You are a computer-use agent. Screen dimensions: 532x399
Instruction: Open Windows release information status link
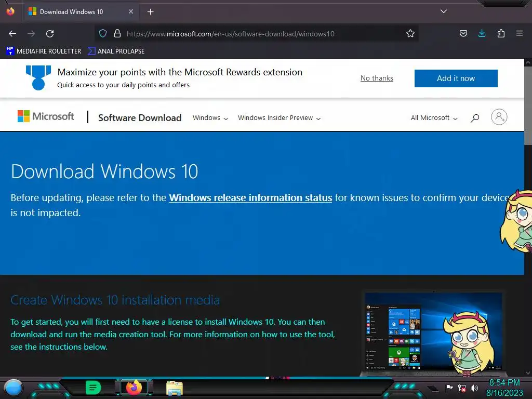250,197
